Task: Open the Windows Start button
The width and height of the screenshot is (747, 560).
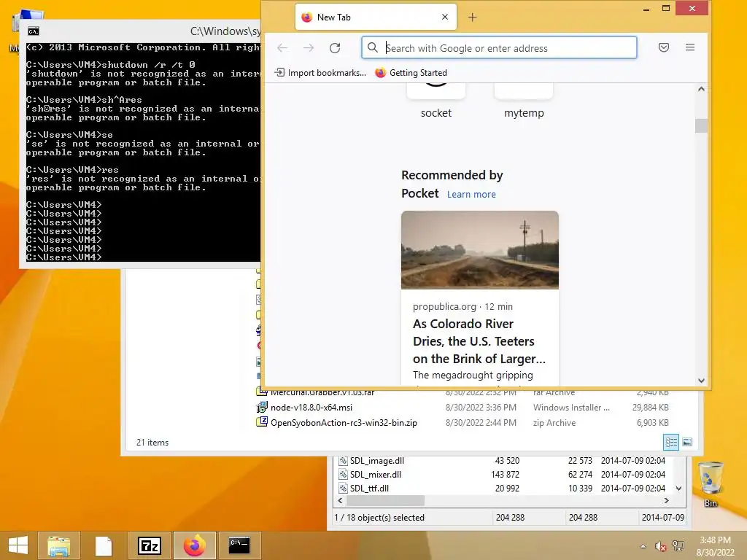Action: click(18, 545)
